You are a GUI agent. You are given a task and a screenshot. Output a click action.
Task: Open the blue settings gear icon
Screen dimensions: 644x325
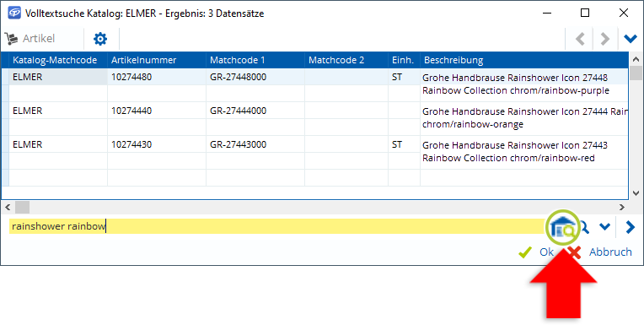coord(100,39)
